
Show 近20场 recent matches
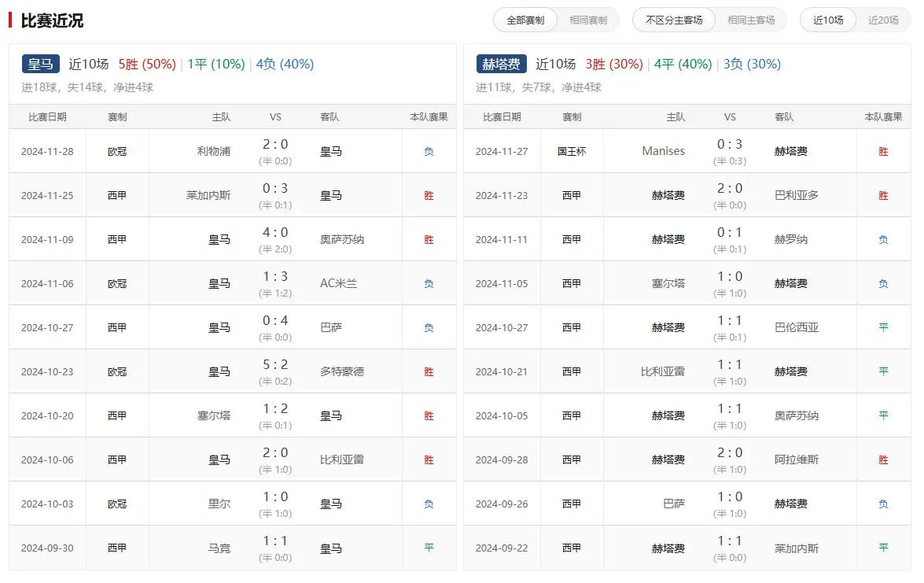point(883,20)
